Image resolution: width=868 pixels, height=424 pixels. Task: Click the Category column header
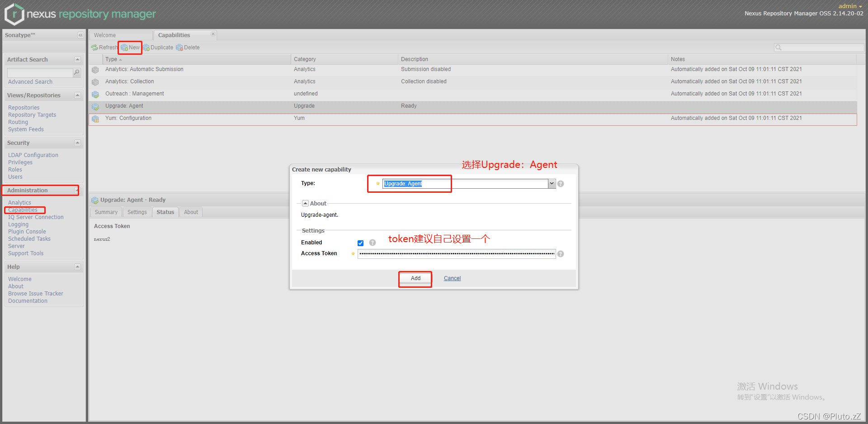[x=344, y=59]
